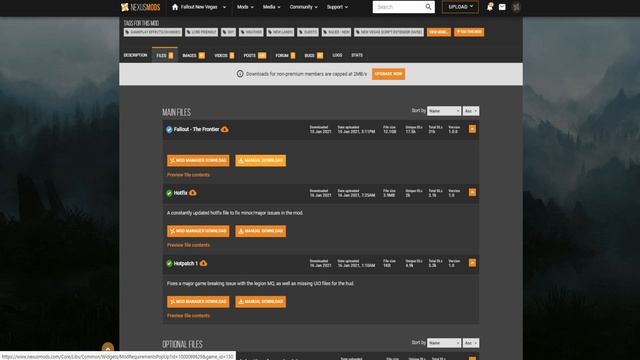This screenshot has height=360, width=640.
Task: Select the Quests tag
Action: pos(308,32)
